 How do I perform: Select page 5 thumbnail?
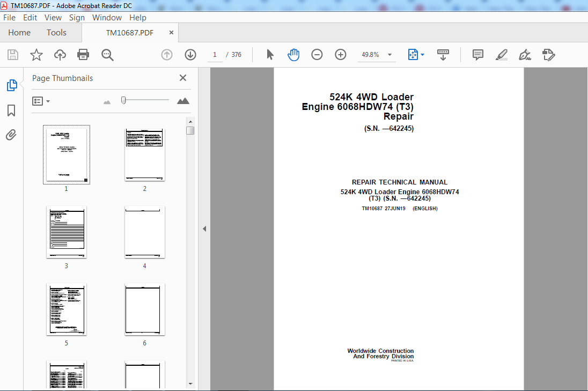click(67, 309)
